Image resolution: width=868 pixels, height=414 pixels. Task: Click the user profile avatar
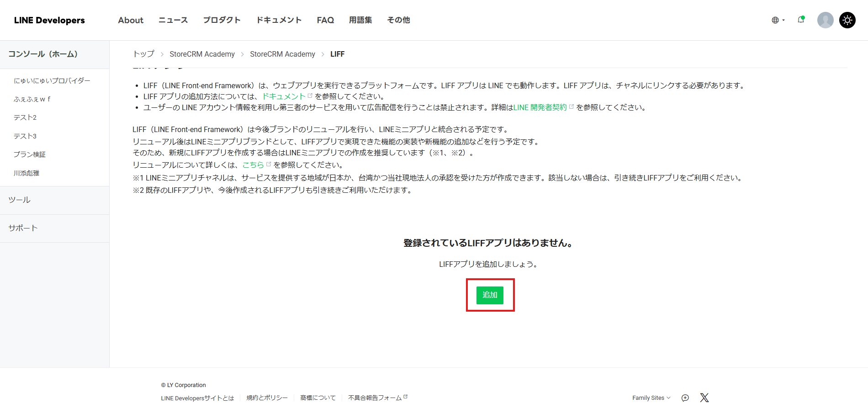coord(825,20)
